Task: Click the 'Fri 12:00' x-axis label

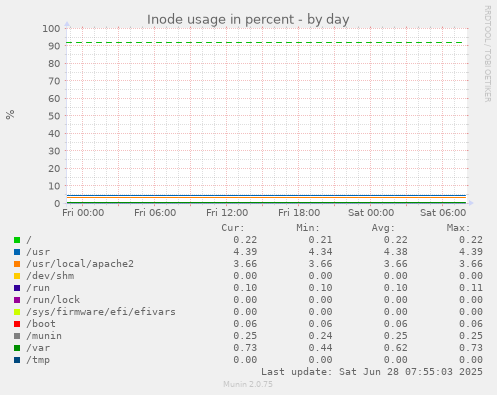Action: pos(227,213)
